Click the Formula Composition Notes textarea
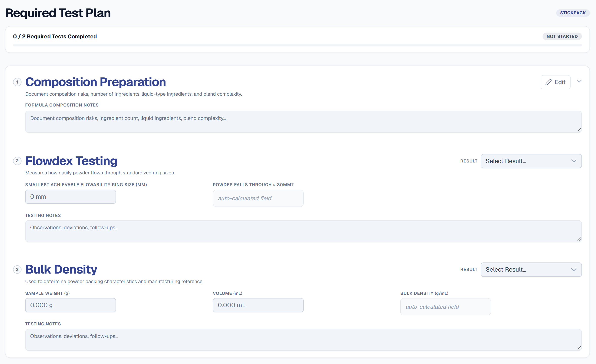Viewport: 596px width, 364px height. coord(303,121)
